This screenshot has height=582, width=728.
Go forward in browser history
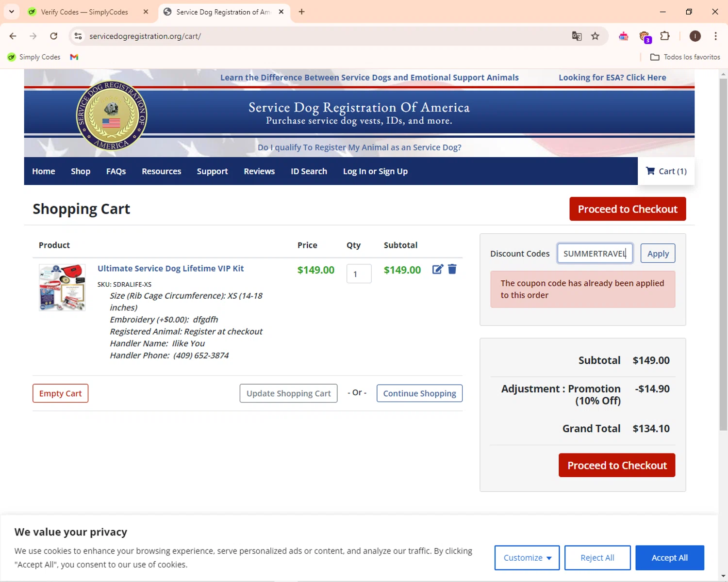coord(33,36)
